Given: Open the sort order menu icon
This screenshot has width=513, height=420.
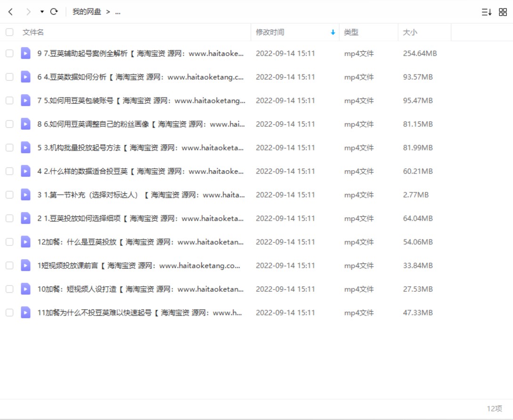Looking at the screenshot, I should [x=487, y=12].
